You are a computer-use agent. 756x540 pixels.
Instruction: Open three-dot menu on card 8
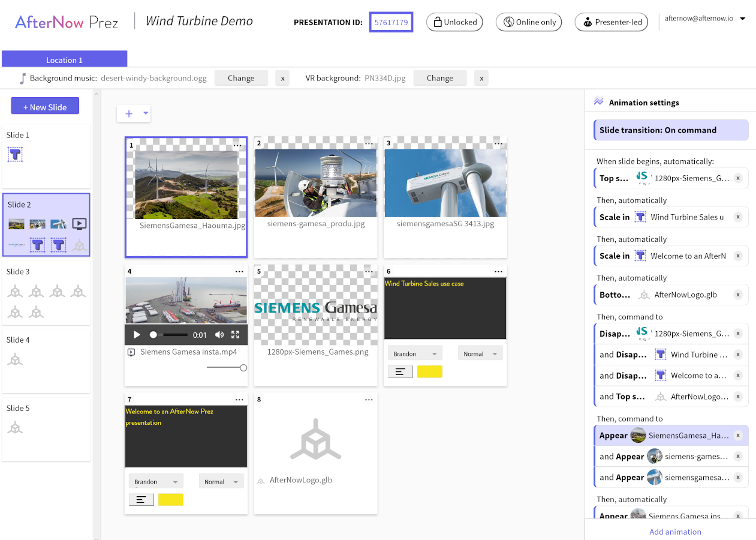[x=368, y=400]
